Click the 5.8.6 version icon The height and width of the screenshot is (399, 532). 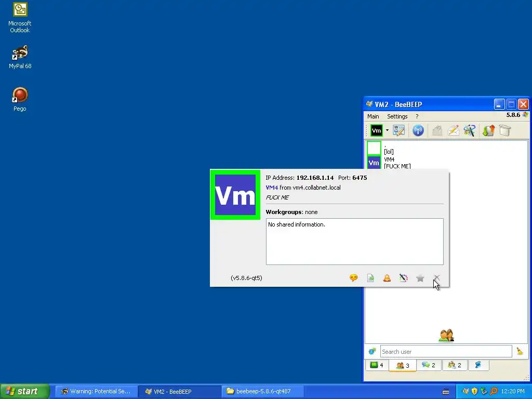coord(525,115)
